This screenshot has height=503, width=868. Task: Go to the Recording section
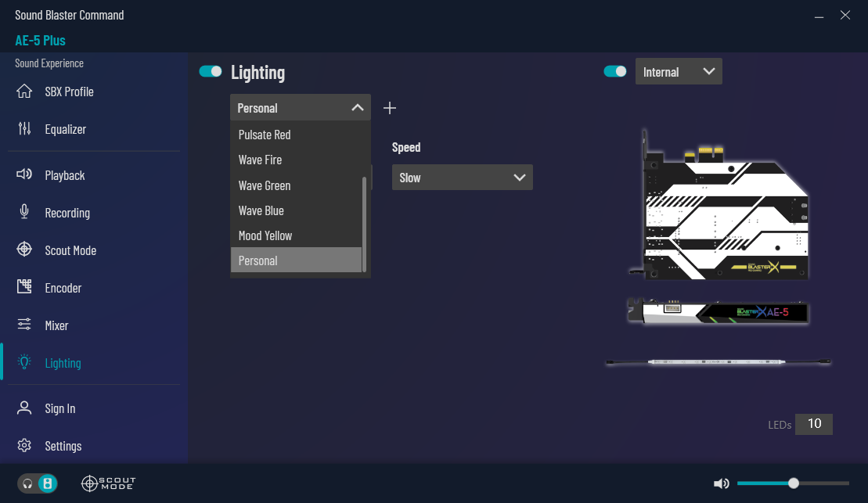click(67, 213)
